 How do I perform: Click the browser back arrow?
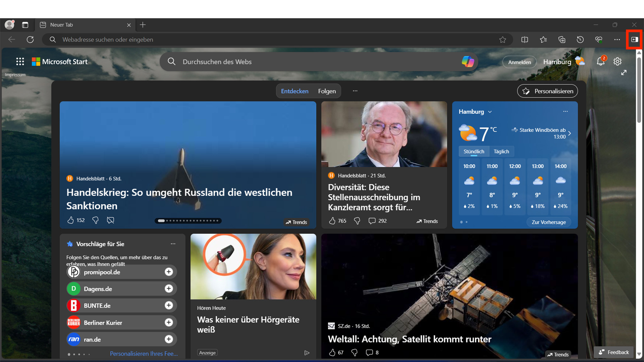point(12,40)
